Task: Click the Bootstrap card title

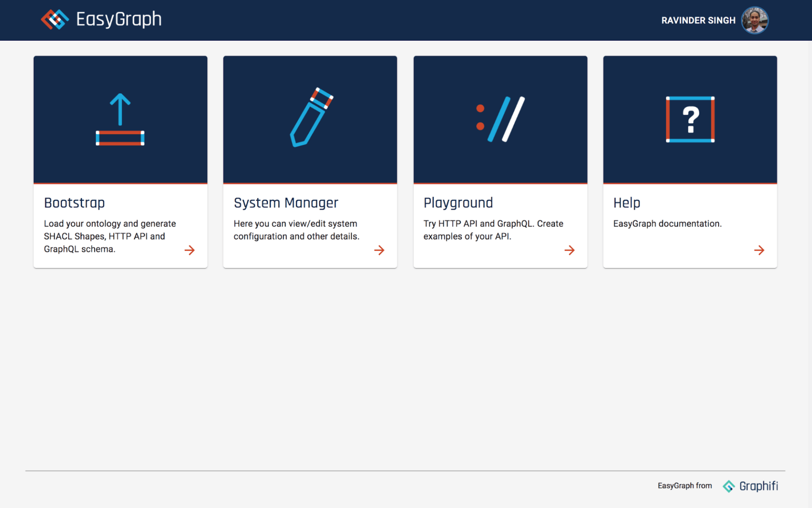Action: (x=74, y=203)
